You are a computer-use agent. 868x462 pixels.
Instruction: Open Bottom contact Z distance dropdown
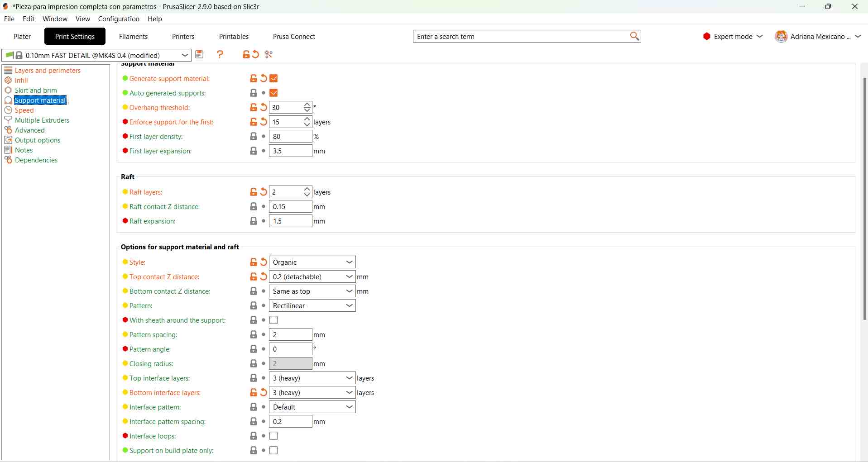[x=312, y=291]
